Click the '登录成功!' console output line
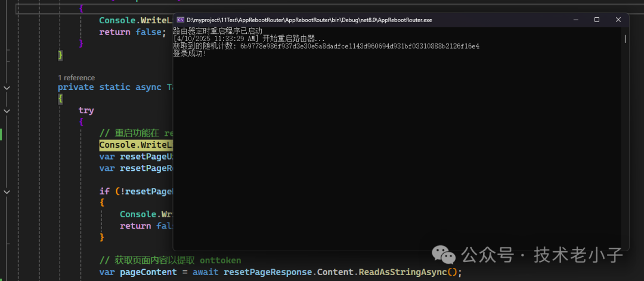This screenshot has width=644, height=281. 190,54
